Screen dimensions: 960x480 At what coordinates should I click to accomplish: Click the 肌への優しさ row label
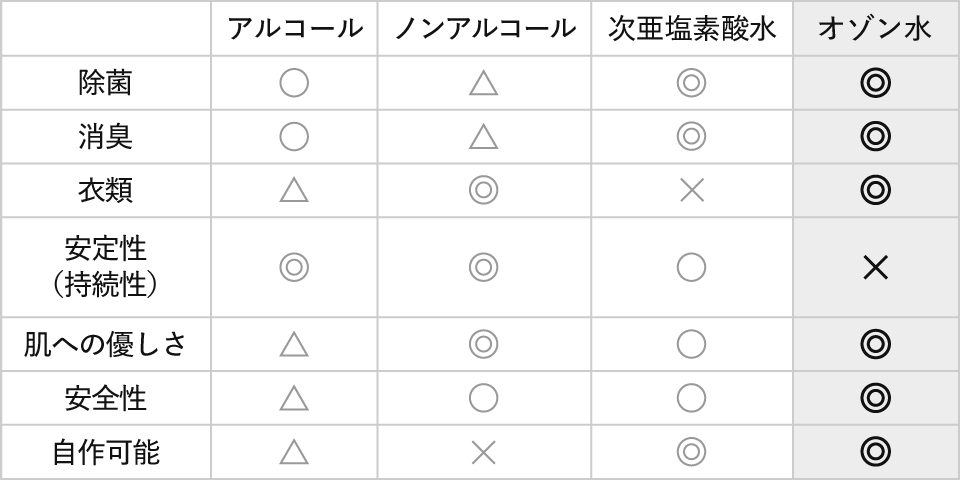[105, 345]
